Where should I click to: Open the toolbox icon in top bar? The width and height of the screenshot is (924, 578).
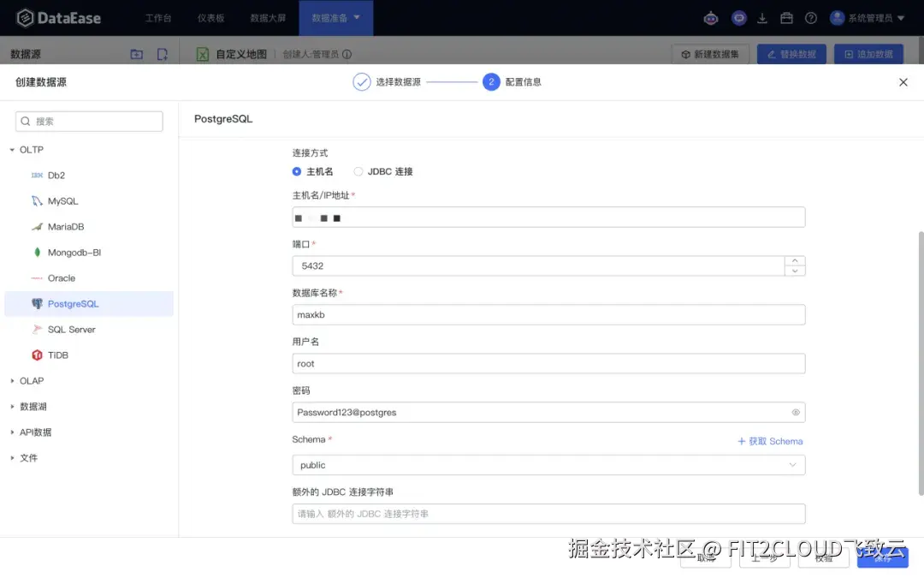(x=786, y=18)
